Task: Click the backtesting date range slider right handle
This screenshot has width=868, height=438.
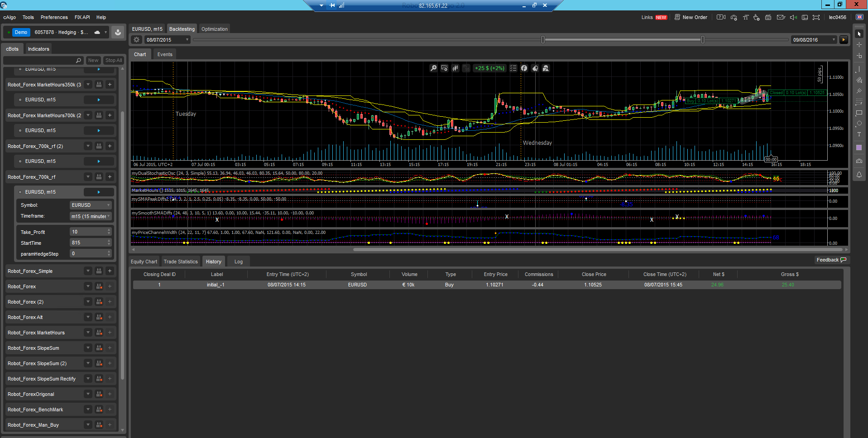Action: click(x=702, y=40)
